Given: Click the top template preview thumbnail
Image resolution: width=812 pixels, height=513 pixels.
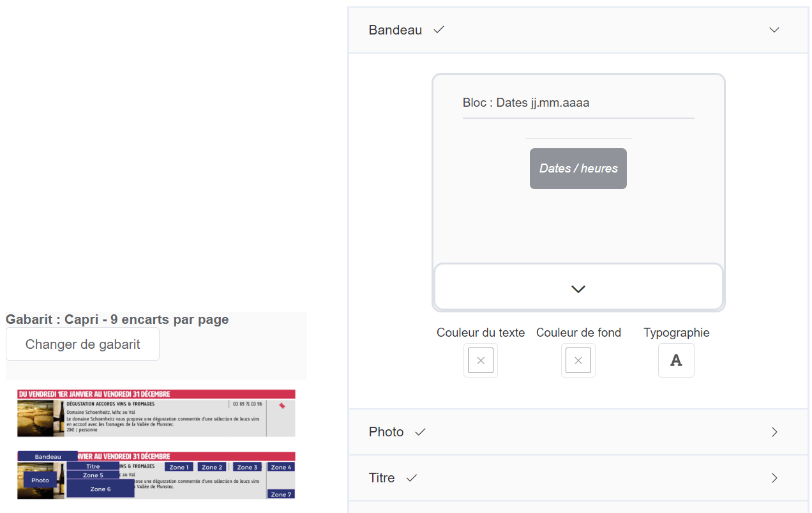Looking at the screenshot, I should (x=156, y=413).
